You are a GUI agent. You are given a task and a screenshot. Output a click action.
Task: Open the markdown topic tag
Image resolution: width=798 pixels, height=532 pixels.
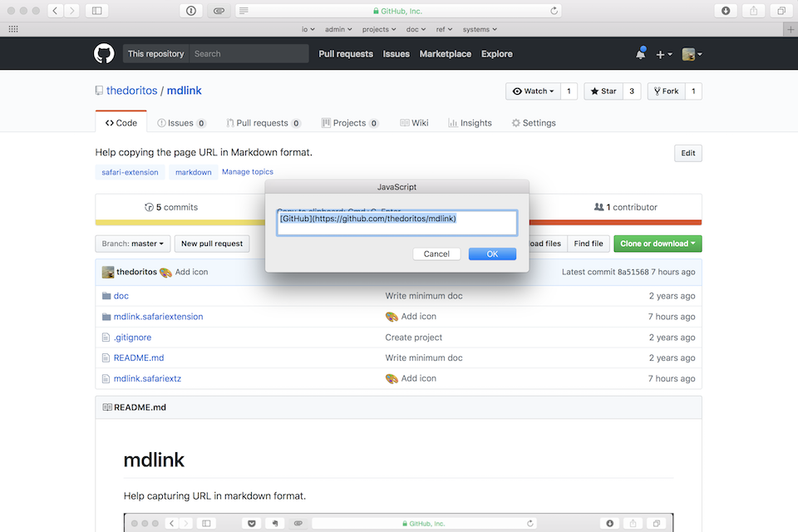[x=194, y=172]
